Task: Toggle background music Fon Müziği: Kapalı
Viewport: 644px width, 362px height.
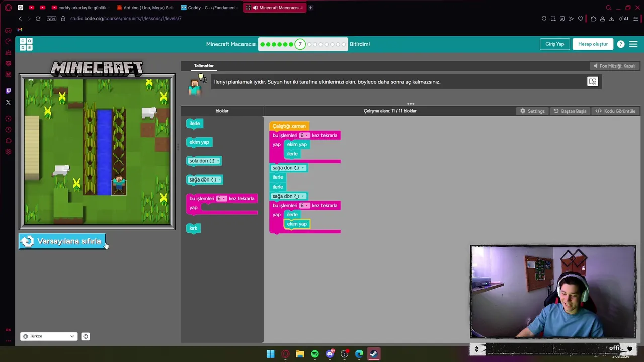Action: tap(614, 66)
